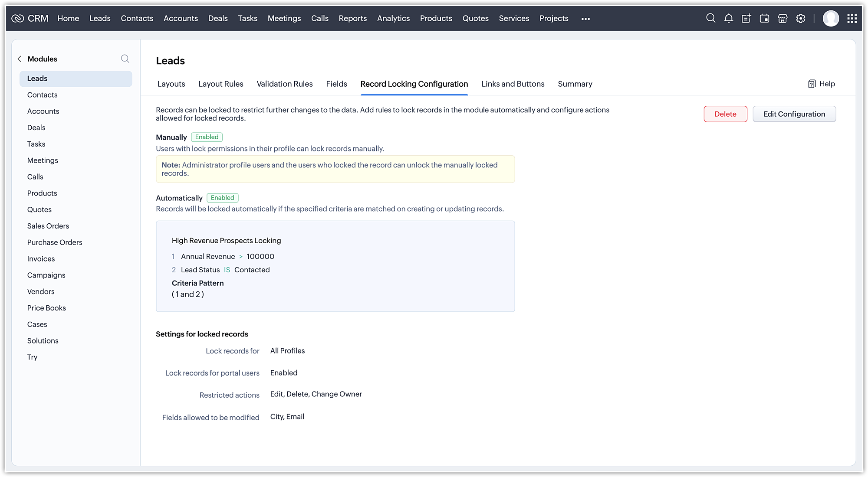
Task: Switch to the Validation Rules tab
Action: (284, 84)
